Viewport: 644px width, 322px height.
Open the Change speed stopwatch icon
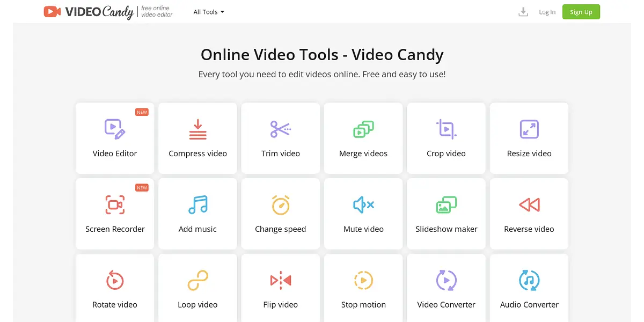280,205
